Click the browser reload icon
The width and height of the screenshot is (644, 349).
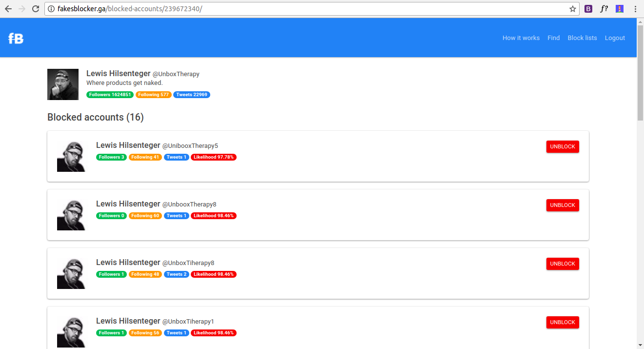click(34, 8)
